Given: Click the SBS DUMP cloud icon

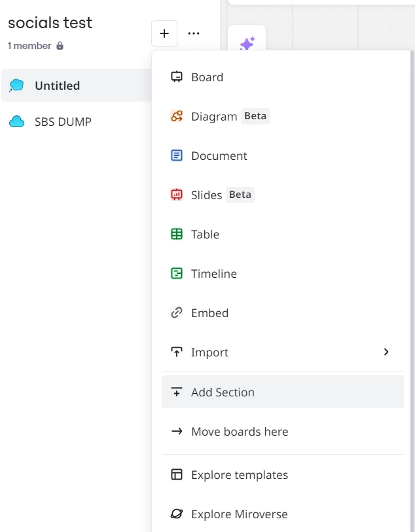Looking at the screenshot, I should tap(16, 121).
